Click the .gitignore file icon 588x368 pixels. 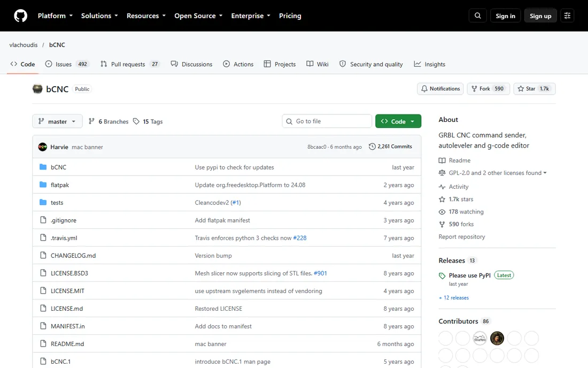tap(43, 220)
